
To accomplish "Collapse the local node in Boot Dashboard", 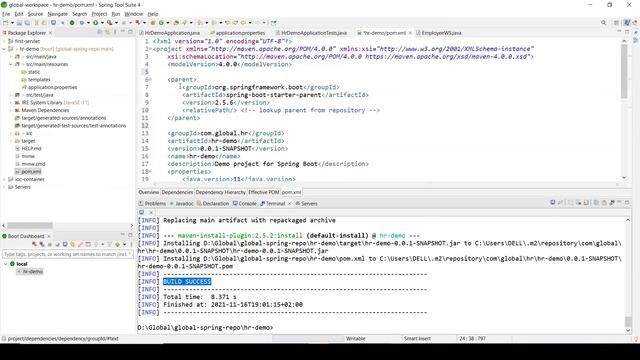I will click(x=5, y=264).
